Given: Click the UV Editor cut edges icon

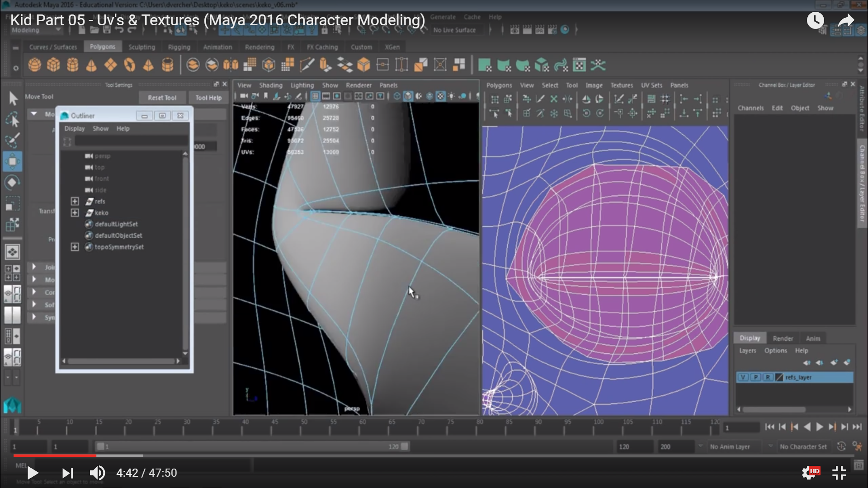Looking at the screenshot, I should tap(540, 99).
